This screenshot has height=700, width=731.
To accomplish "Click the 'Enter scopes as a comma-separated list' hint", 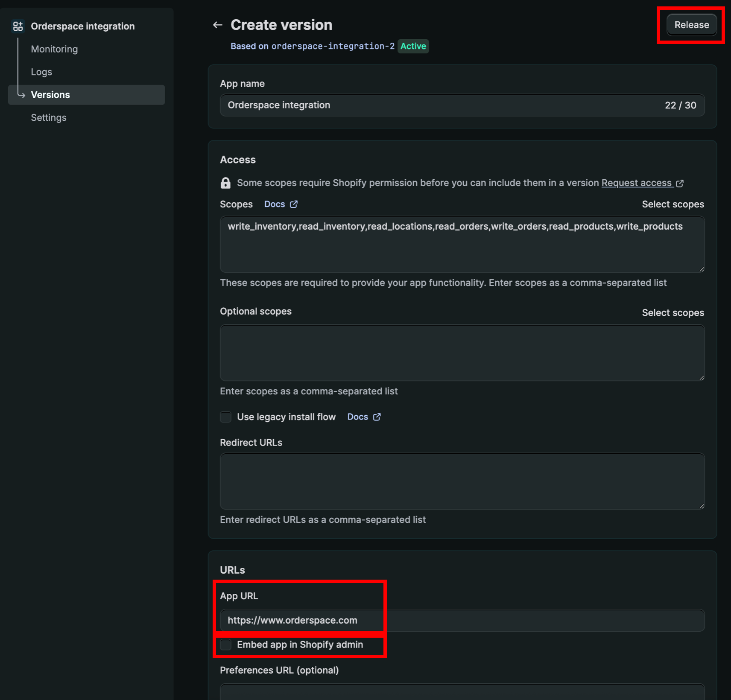I will [x=309, y=391].
